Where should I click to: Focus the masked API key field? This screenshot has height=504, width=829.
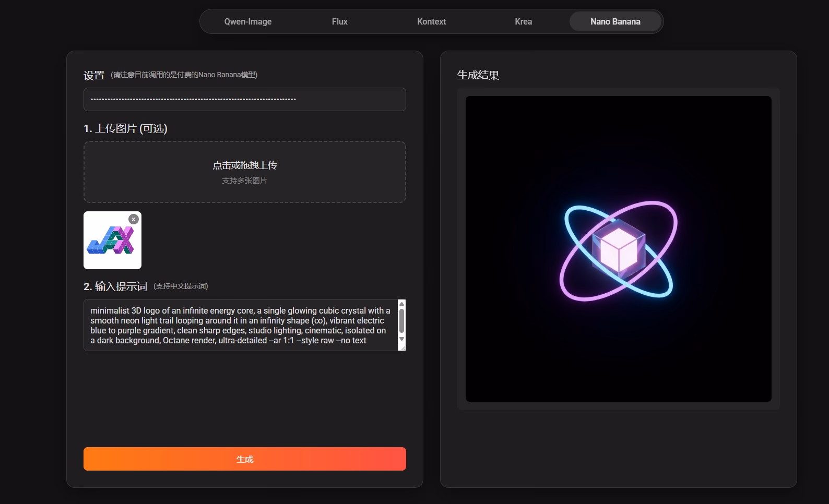244,100
